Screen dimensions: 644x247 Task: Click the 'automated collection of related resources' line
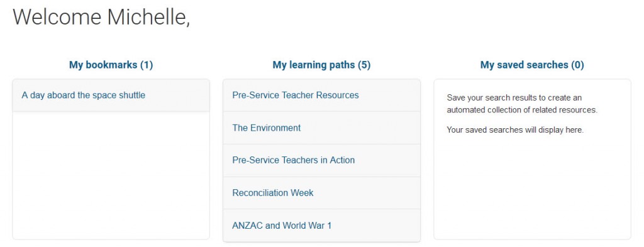(522, 110)
